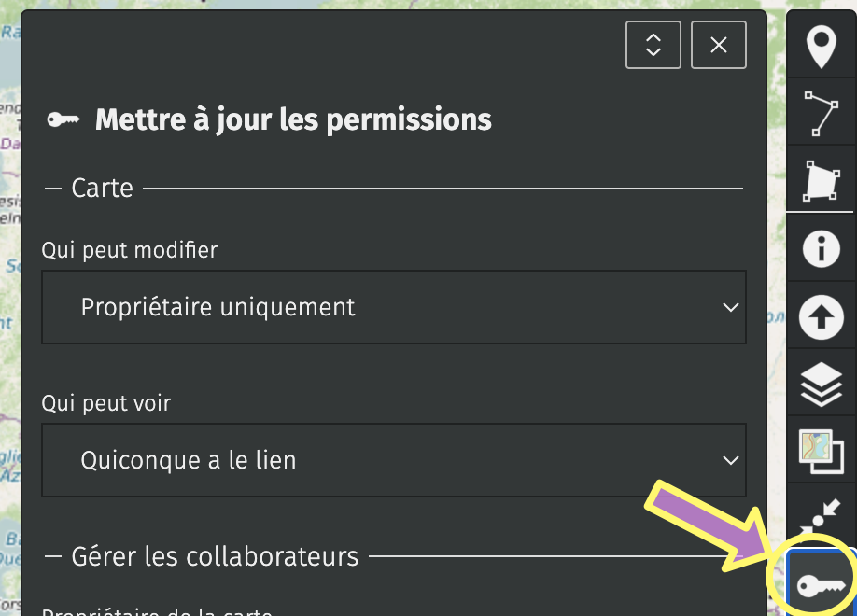Click the key icon beside the dialog title
This screenshot has height=616, width=857.
[63, 119]
